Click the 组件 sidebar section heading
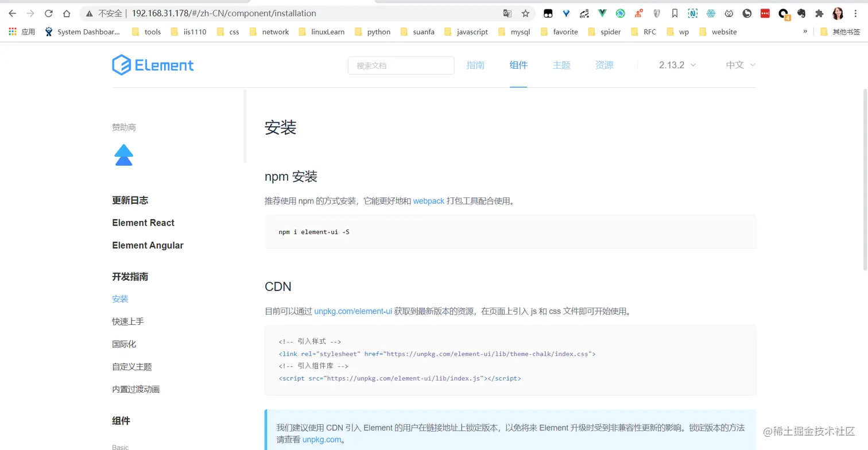868x450 pixels. click(121, 421)
